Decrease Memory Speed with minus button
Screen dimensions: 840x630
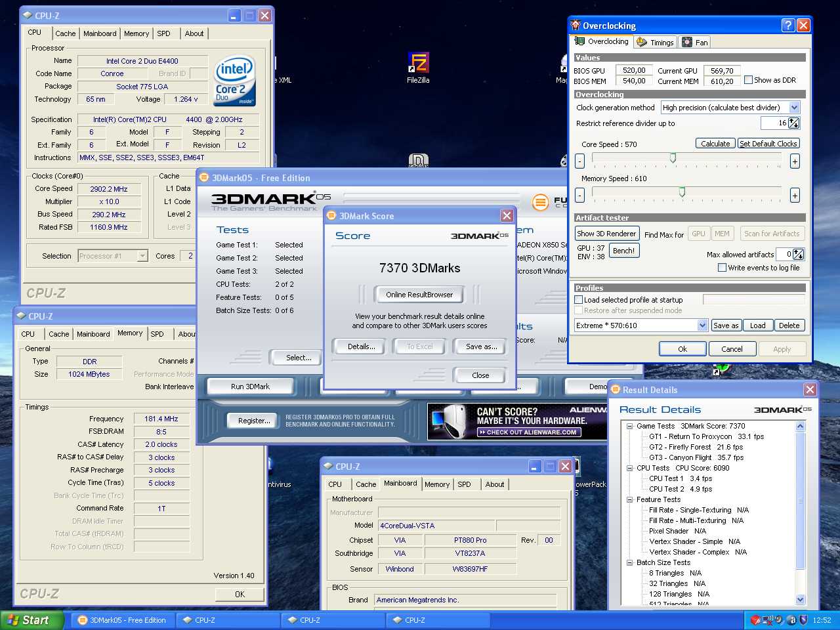pyautogui.click(x=579, y=195)
